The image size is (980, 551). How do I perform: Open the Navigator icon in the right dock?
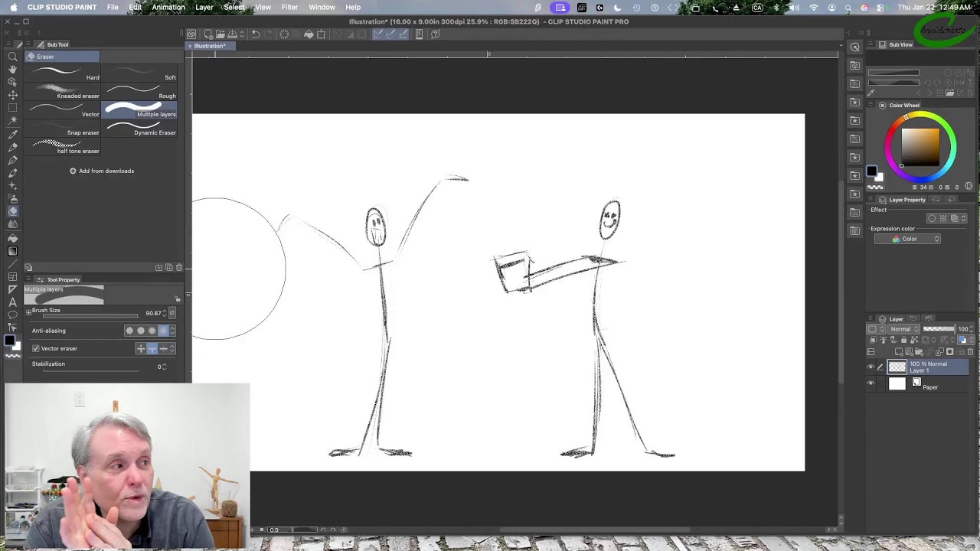click(855, 47)
